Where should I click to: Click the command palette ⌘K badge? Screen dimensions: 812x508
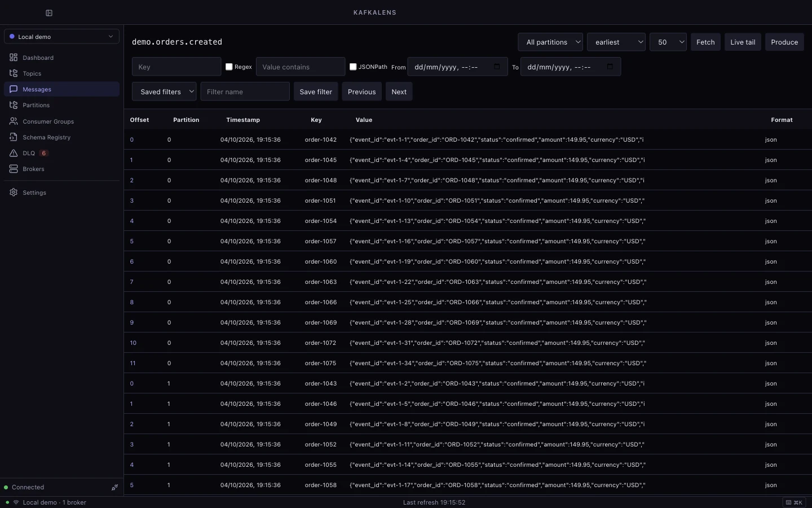click(794, 502)
